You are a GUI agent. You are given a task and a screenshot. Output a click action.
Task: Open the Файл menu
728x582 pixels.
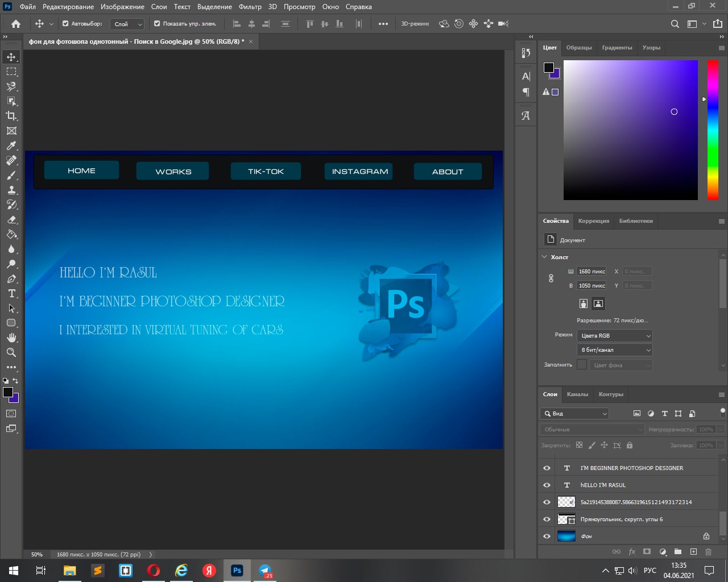(27, 7)
